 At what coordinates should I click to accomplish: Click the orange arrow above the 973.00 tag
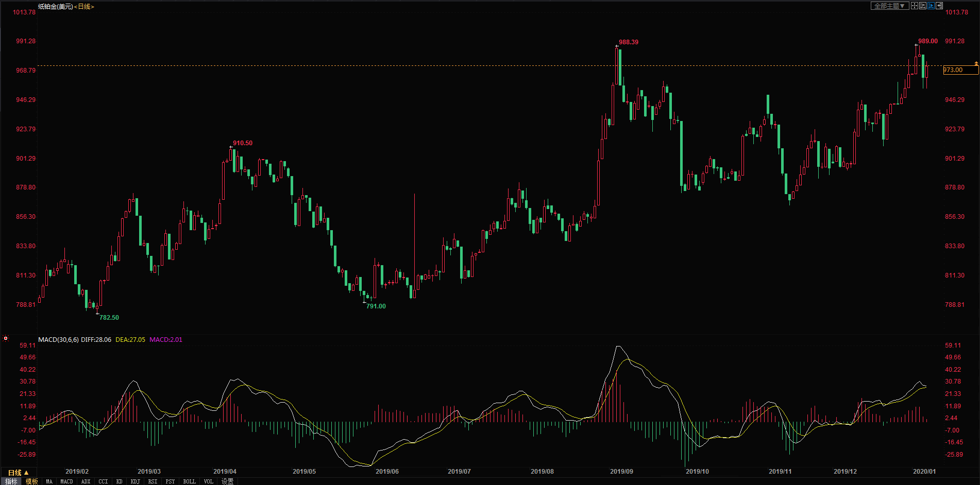976,63
